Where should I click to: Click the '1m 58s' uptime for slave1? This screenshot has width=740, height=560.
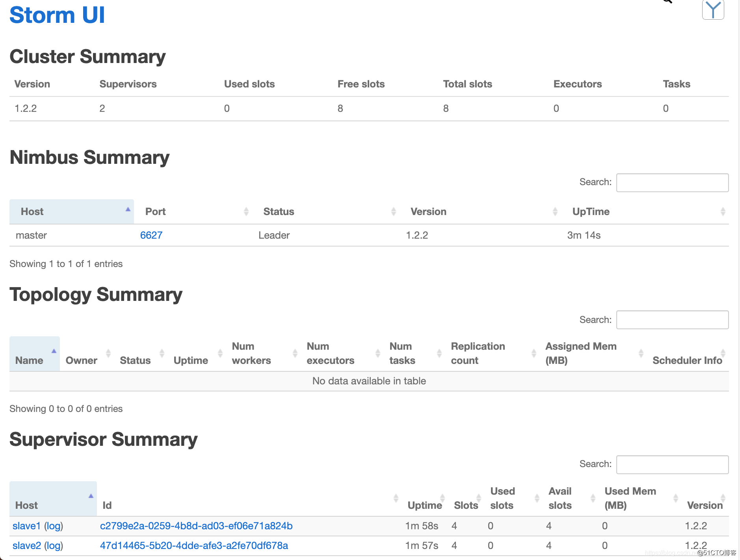click(x=422, y=526)
